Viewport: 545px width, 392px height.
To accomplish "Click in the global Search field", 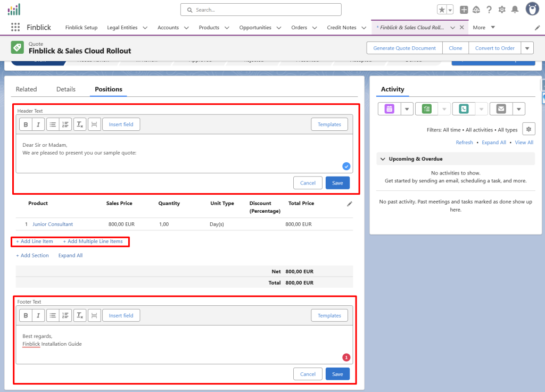I will (261, 10).
